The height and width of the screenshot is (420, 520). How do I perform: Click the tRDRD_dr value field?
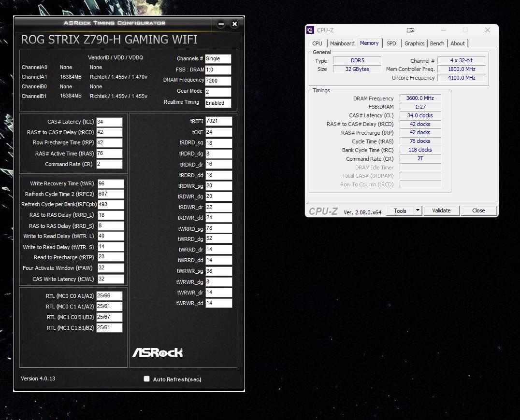219,164
